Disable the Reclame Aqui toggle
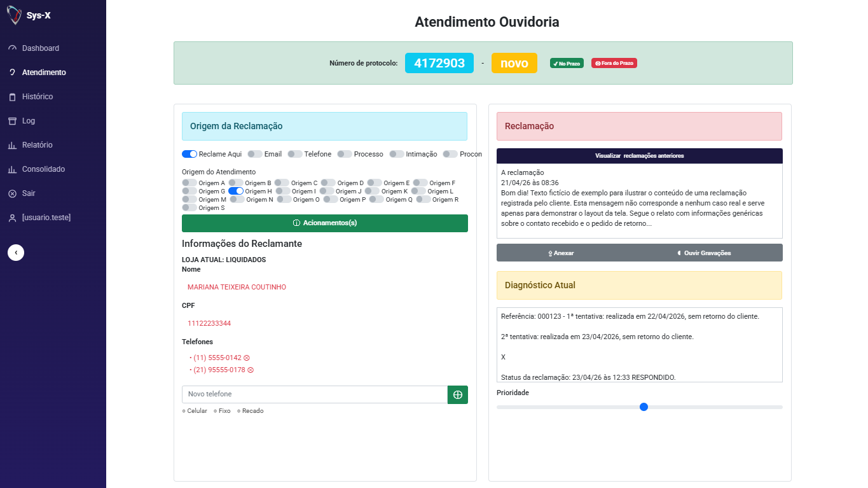The image size is (868, 488). 189,154
